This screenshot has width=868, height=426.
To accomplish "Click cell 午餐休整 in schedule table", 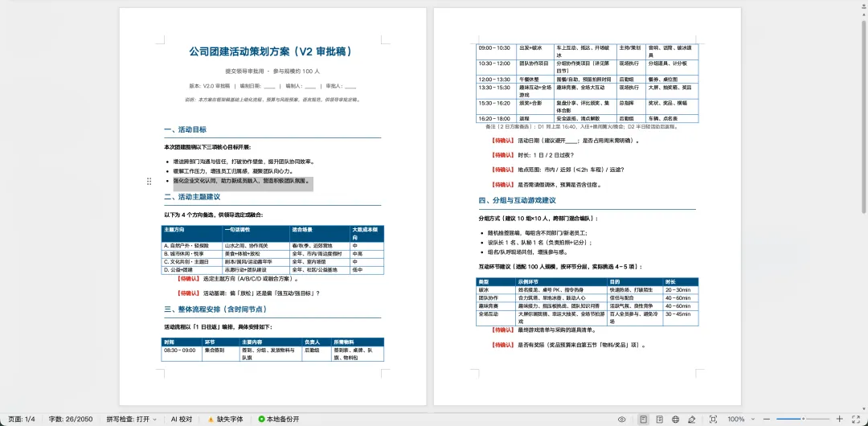I will (x=535, y=80).
